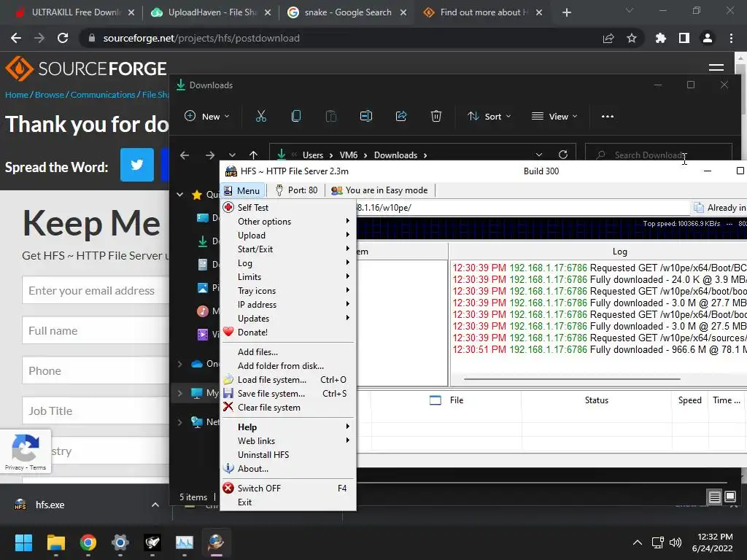Click the See more ellipsis in Downloads toolbar
Viewport: 747px width, 560px height.
(608, 116)
